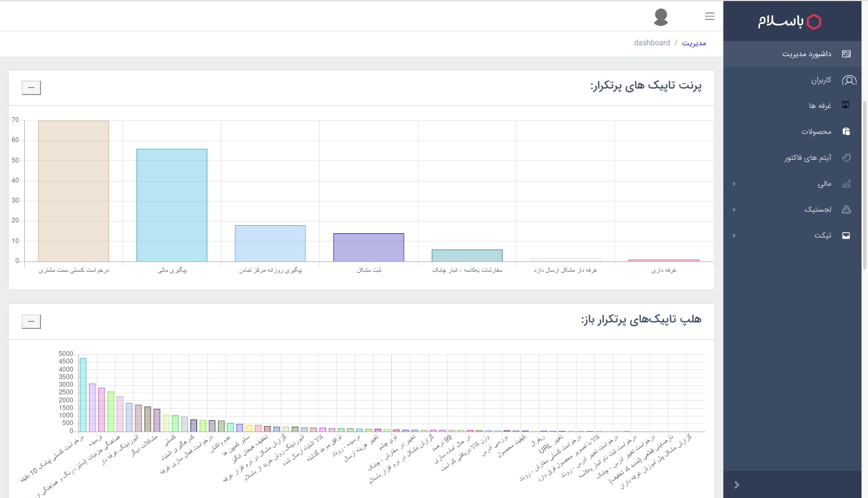Click the tallest teal bar in lower chart

click(83, 395)
